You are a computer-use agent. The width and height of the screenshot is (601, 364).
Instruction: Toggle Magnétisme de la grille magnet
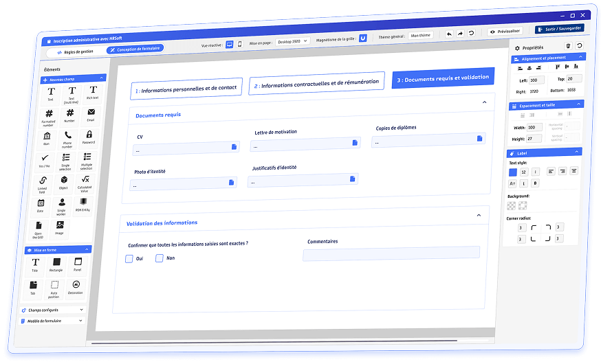tap(362, 38)
